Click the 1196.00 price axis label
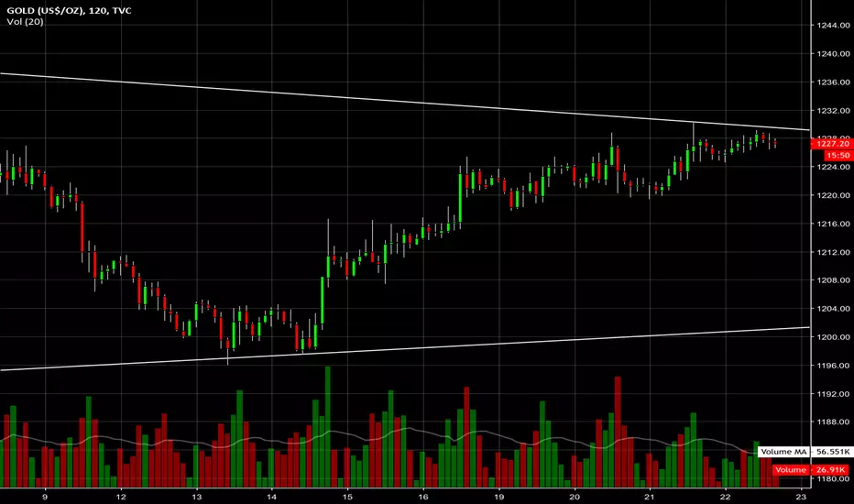 click(x=833, y=365)
